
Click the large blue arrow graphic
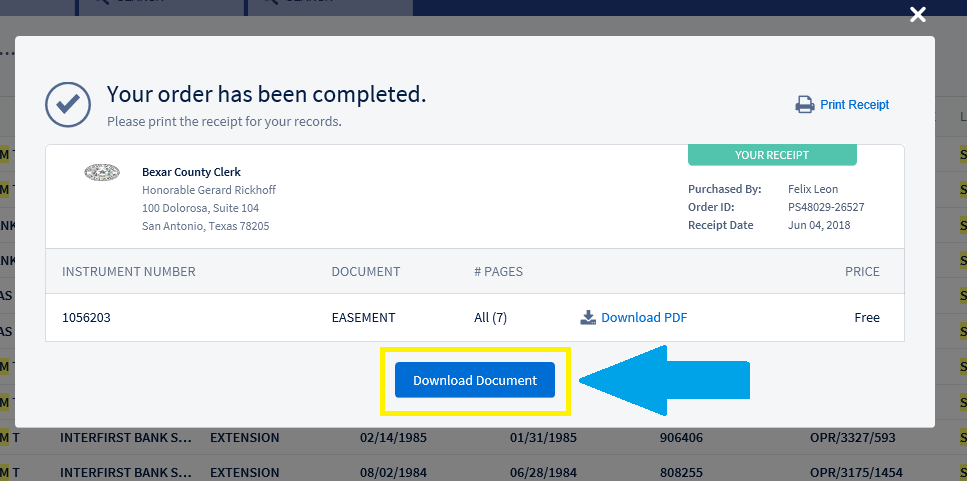(664, 380)
